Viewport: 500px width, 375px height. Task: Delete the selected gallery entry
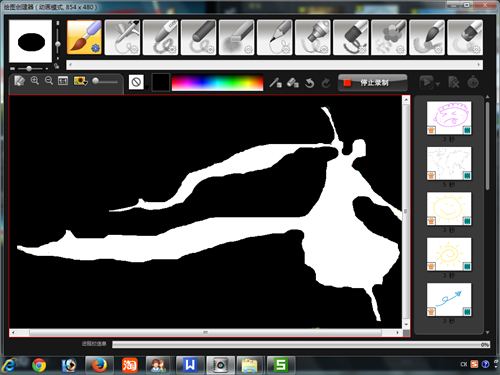tap(454, 82)
